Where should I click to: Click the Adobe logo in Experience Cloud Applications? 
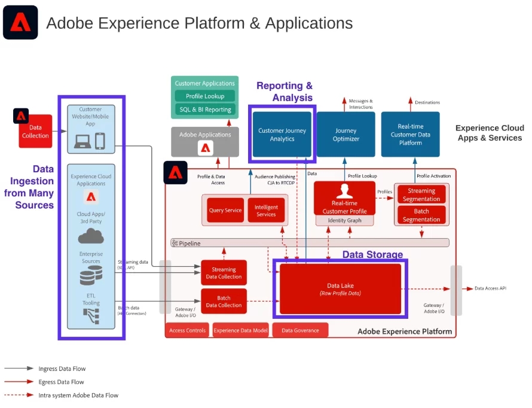point(91,197)
